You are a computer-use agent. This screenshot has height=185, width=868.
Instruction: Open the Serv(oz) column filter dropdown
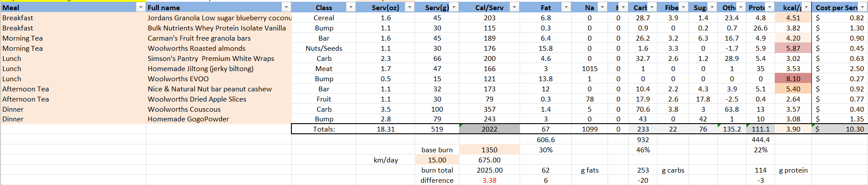(409, 8)
